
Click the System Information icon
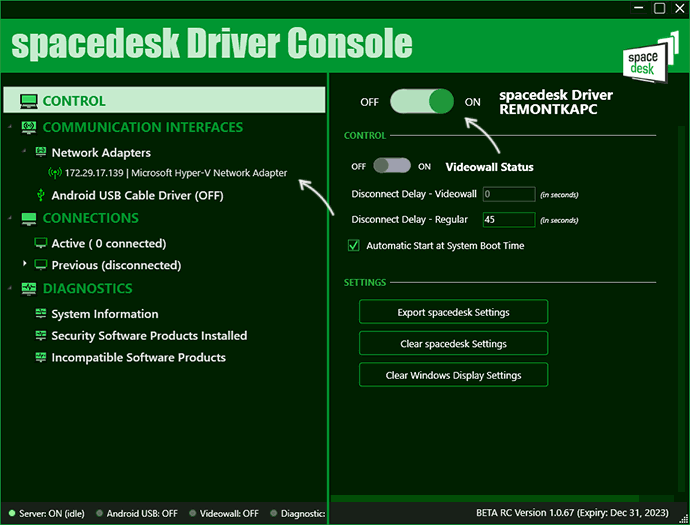pos(40,313)
